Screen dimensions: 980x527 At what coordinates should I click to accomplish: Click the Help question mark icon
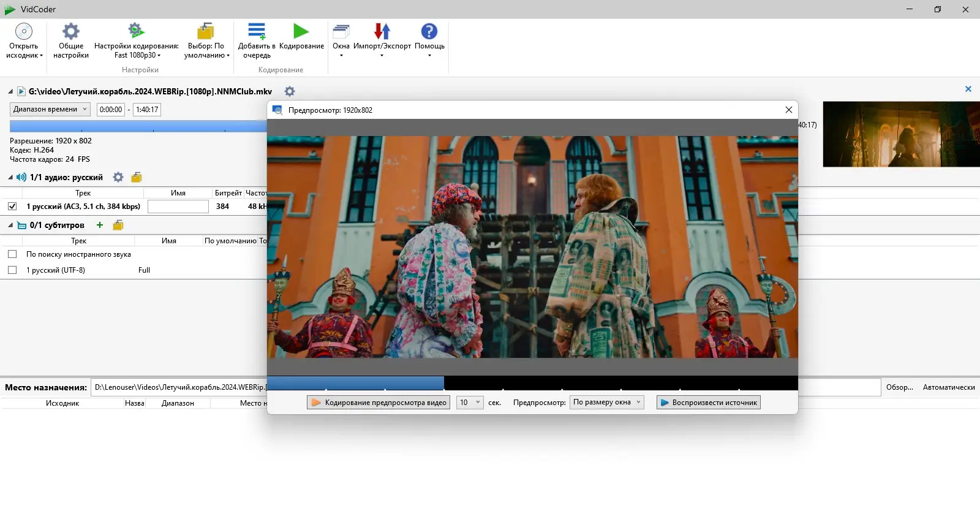[429, 32]
